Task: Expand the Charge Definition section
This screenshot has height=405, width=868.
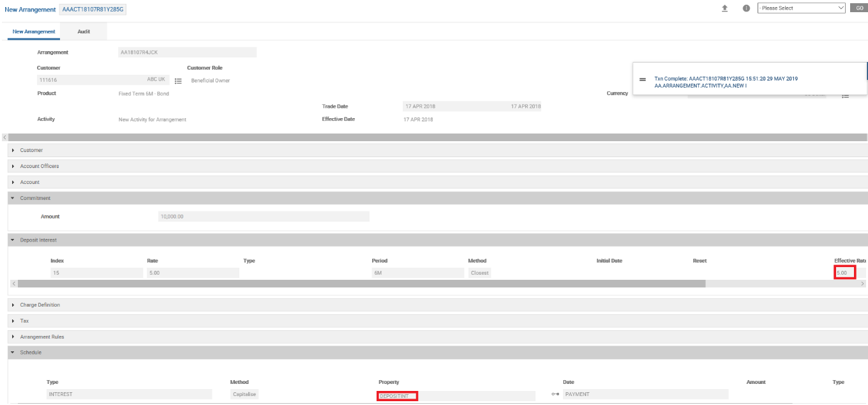Action: tap(40, 305)
